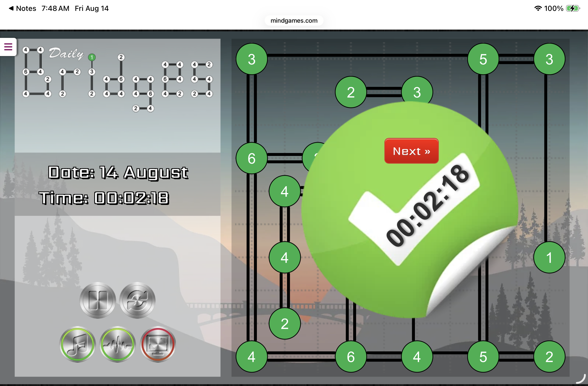The width and height of the screenshot is (588, 386).
Task: Click the 'Time: 00:02:18' text
Action: 104,198
